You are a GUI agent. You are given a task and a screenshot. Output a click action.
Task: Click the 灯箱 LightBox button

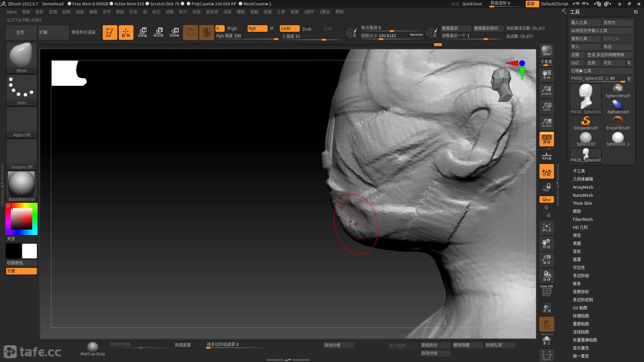tap(53, 33)
